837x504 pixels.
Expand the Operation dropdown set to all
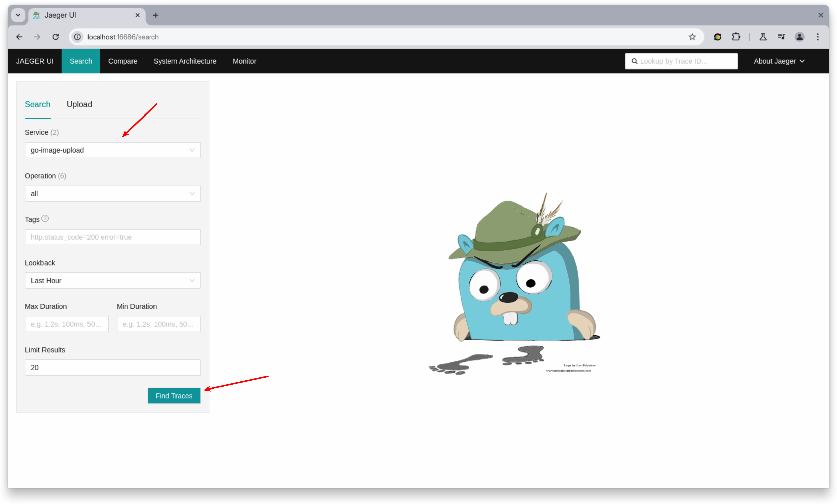pyautogui.click(x=113, y=194)
